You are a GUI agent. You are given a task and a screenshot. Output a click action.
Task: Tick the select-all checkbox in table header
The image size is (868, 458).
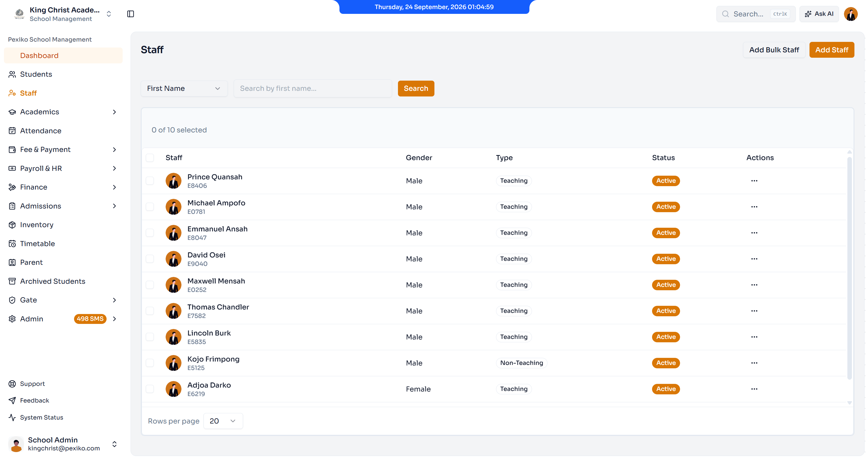150,158
